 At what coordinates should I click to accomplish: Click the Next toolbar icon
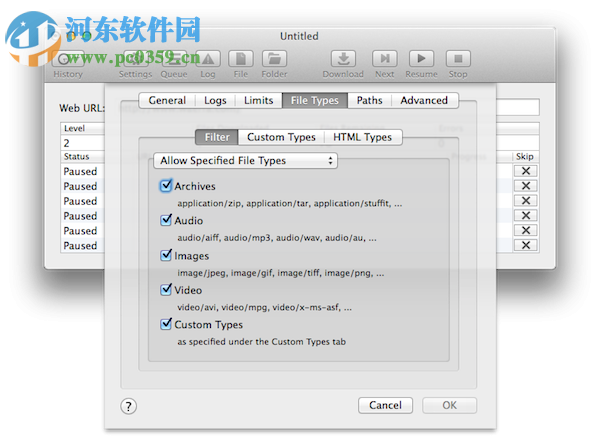click(x=385, y=59)
